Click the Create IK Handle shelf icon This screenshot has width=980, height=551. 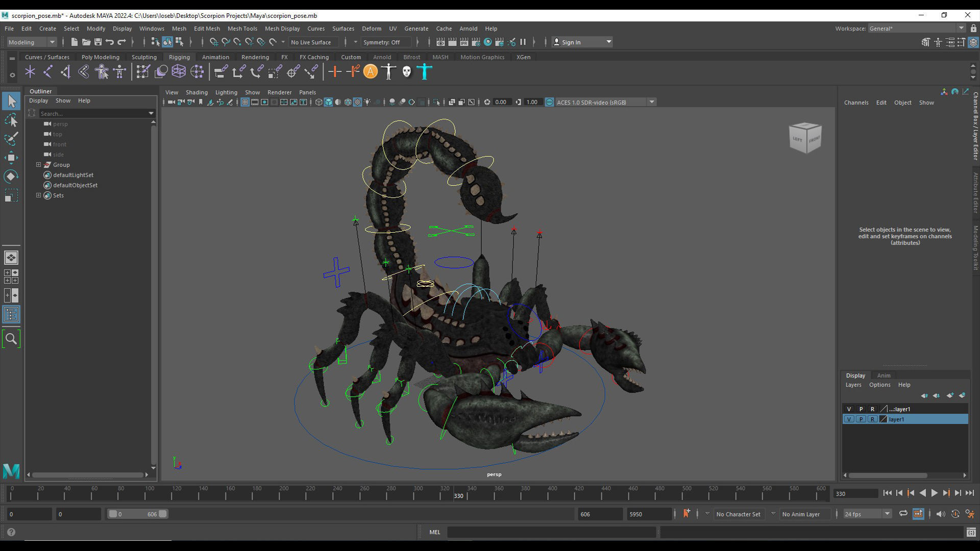[x=66, y=71]
